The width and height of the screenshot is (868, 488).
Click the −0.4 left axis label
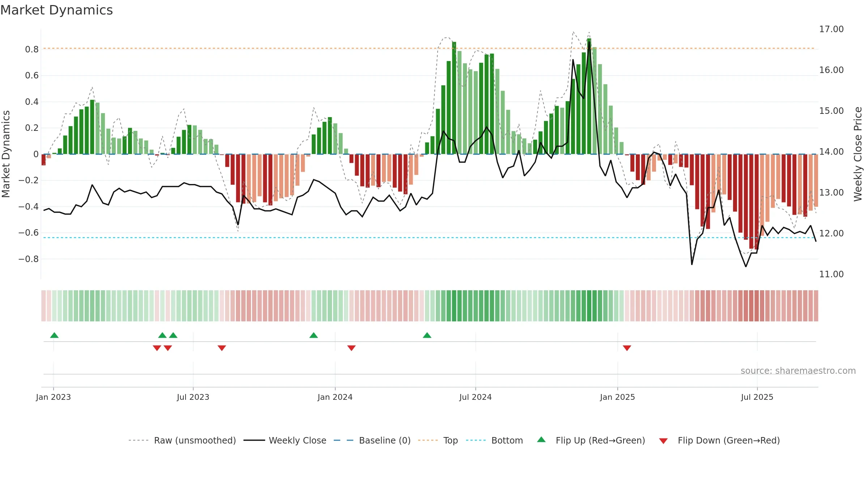tap(28, 206)
